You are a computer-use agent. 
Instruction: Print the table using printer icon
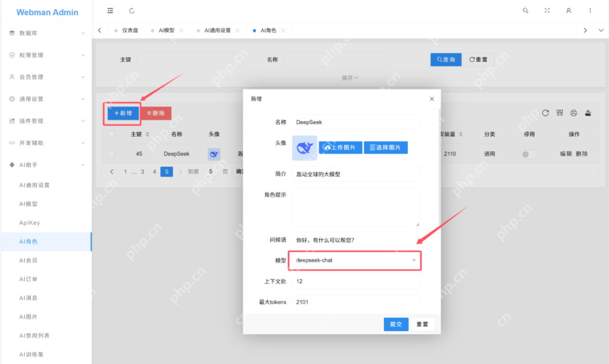click(x=573, y=113)
